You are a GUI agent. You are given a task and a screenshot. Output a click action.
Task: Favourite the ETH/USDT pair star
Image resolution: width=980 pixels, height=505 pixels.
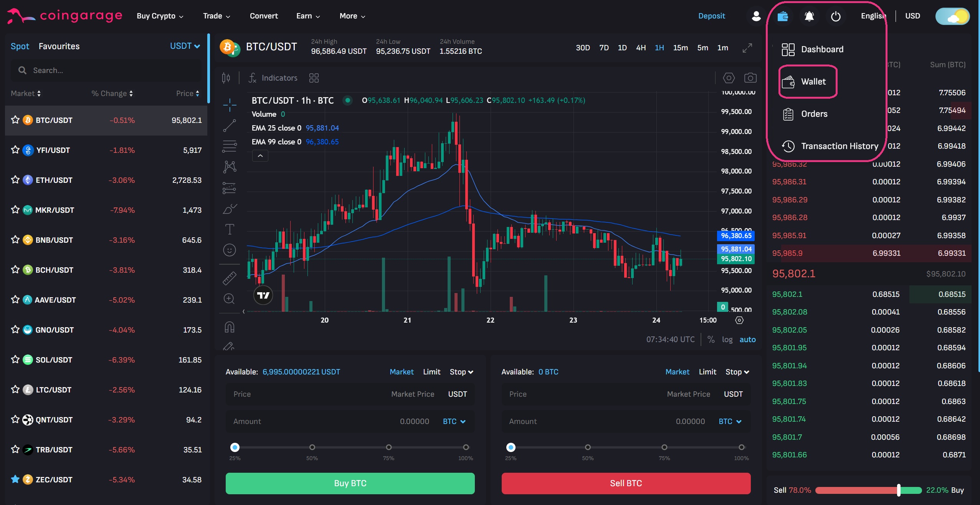15,180
